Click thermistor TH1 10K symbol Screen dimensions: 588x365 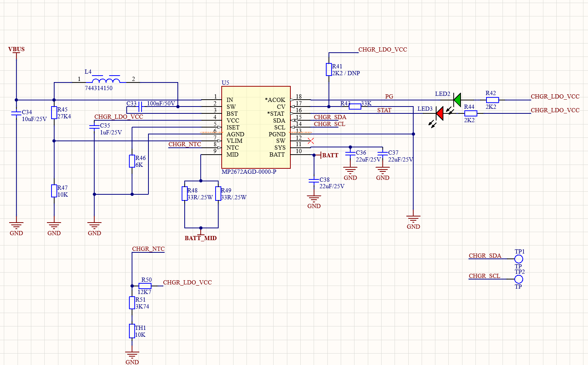(131, 331)
